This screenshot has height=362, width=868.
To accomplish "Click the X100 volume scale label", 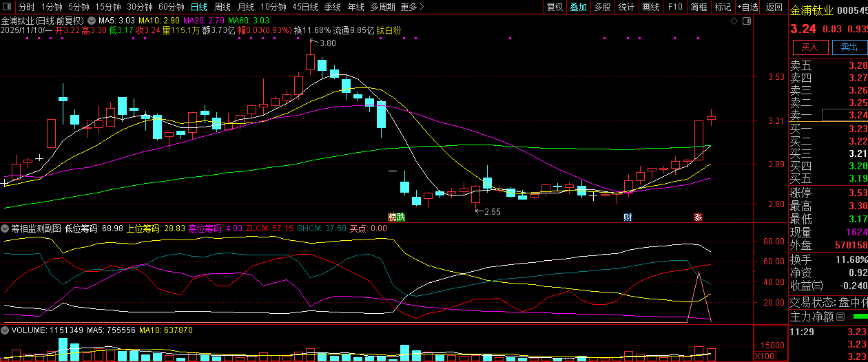I will [765, 356].
